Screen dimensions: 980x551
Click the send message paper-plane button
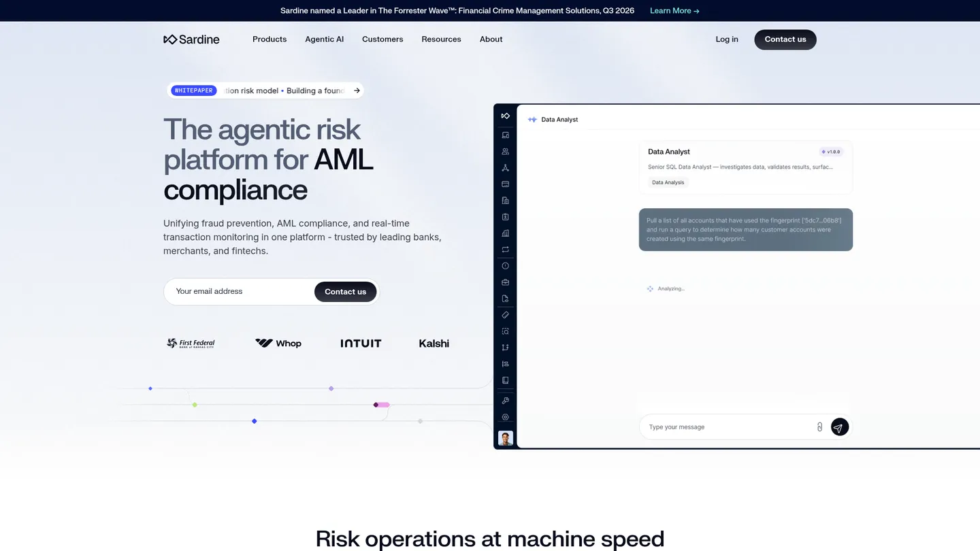click(840, 427)
